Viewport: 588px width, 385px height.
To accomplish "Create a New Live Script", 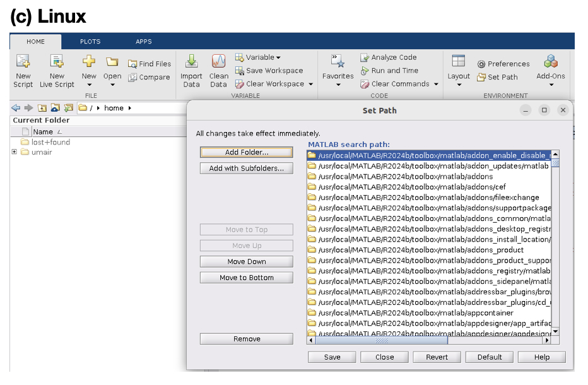I will click(57, 71).
